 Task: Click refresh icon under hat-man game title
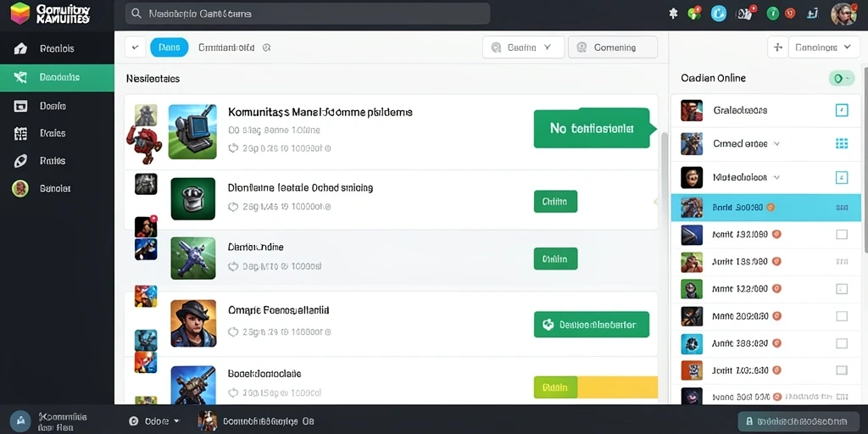point(233,332)
